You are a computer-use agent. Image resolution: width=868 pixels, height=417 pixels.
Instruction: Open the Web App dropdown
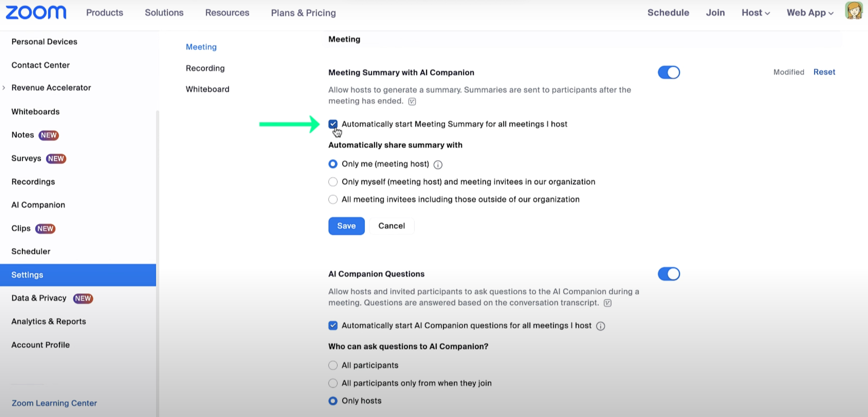810,13
